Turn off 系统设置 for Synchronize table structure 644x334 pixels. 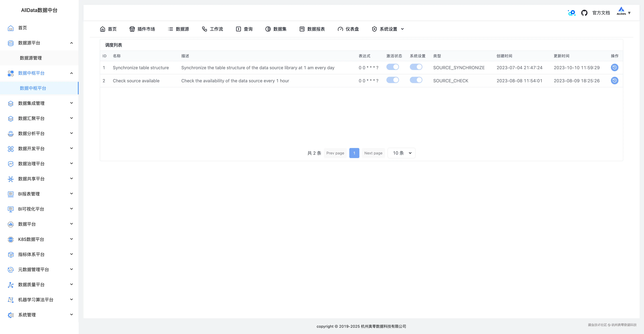(416, 67)
